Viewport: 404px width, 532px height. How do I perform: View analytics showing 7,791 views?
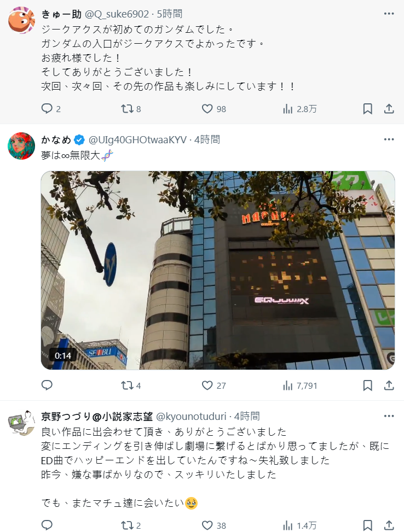300,385
